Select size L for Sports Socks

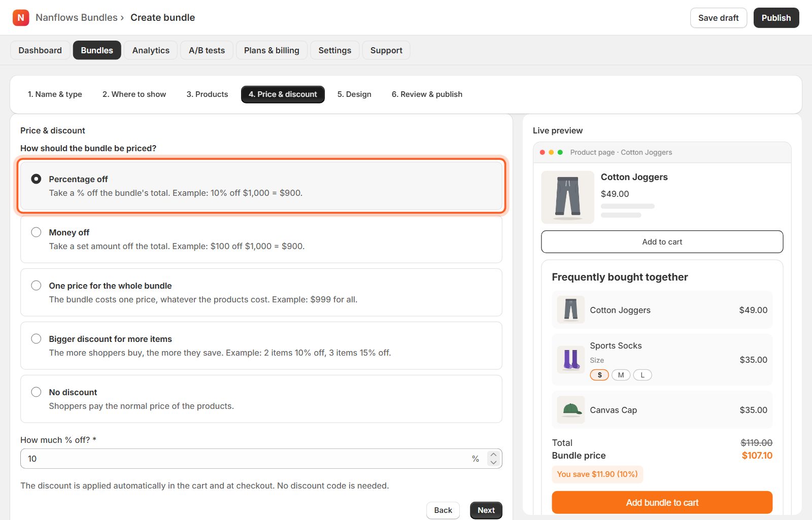(x=642, y=375)
